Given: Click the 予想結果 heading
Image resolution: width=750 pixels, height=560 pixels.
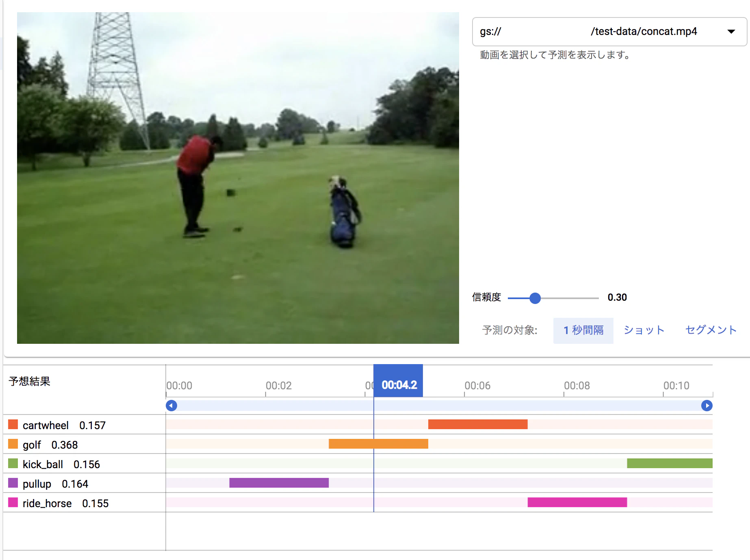Looking at the screenshot, I should point(30,381).
